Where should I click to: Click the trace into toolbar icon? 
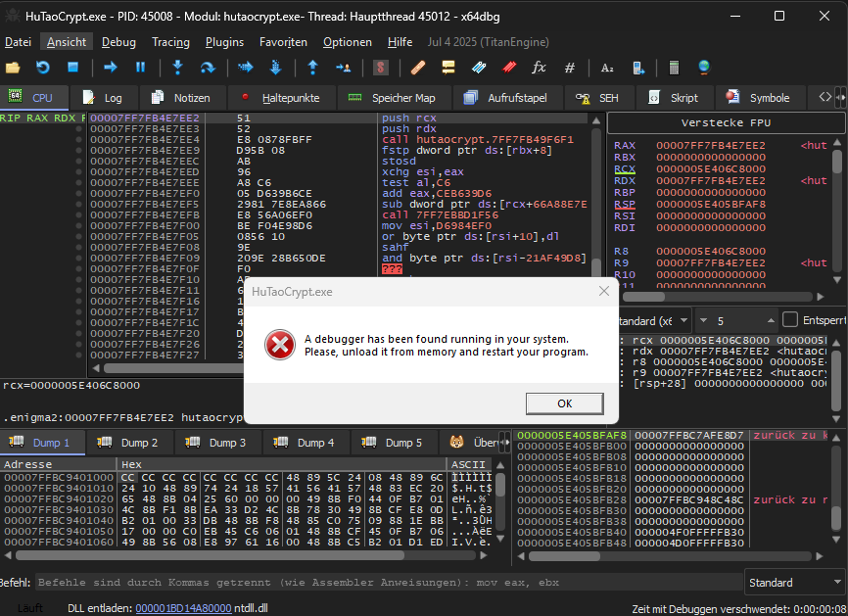[x=246, y=68]
